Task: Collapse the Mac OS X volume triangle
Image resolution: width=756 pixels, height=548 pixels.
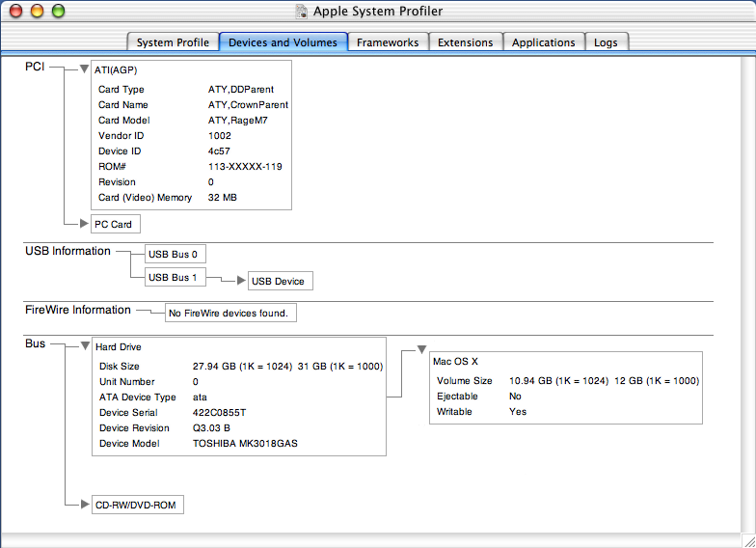Action: coord(422,349)
